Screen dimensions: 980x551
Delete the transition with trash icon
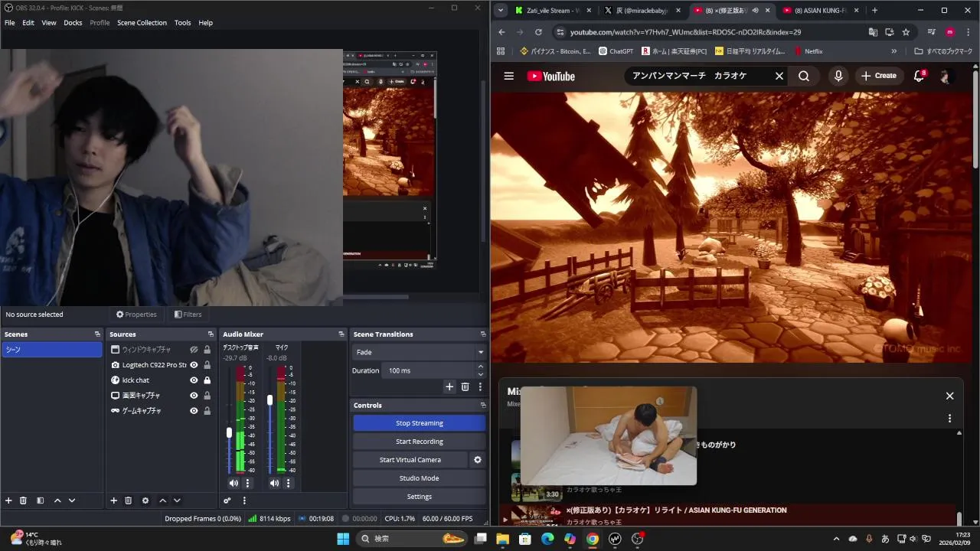(465, 387)
